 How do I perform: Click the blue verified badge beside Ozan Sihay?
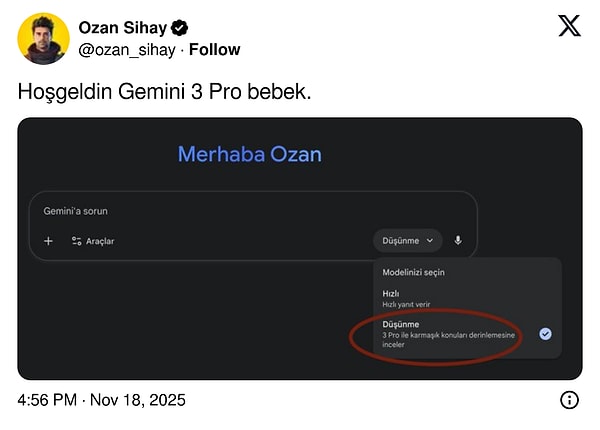tap(180, 28)
